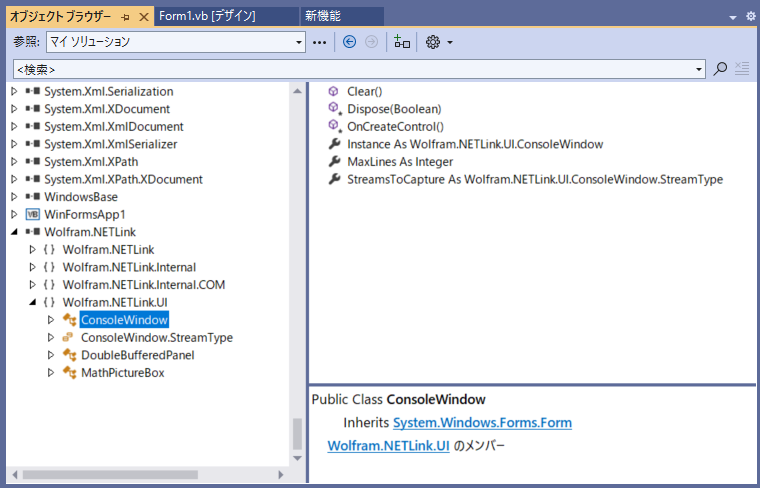
Task: Open the search history dropdown arrow
Action: [x=698, y=69]
